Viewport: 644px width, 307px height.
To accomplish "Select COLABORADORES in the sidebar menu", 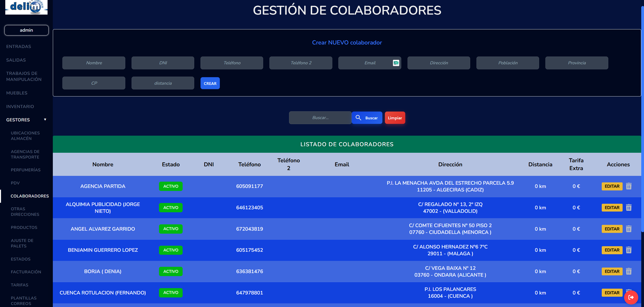I will tap(30, 196).
